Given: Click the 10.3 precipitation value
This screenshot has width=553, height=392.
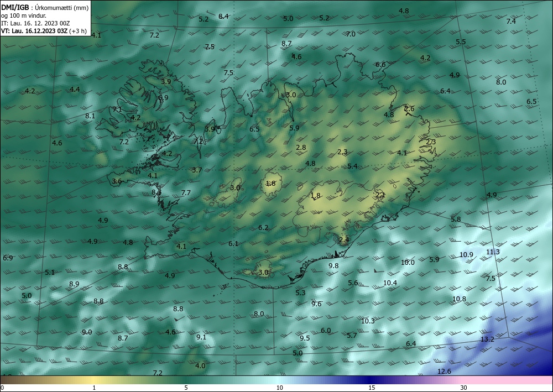Looking at the screenshot, I should click(x=368, y=321).
